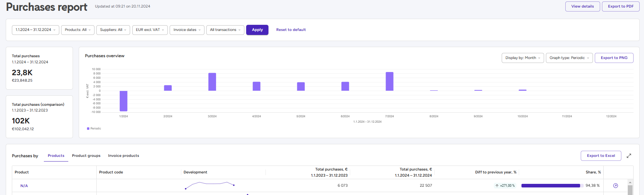This screenshot has height=195, width=644.
Task: Change the EUR excl. VAT currency selector
Action: click(150, 30)
